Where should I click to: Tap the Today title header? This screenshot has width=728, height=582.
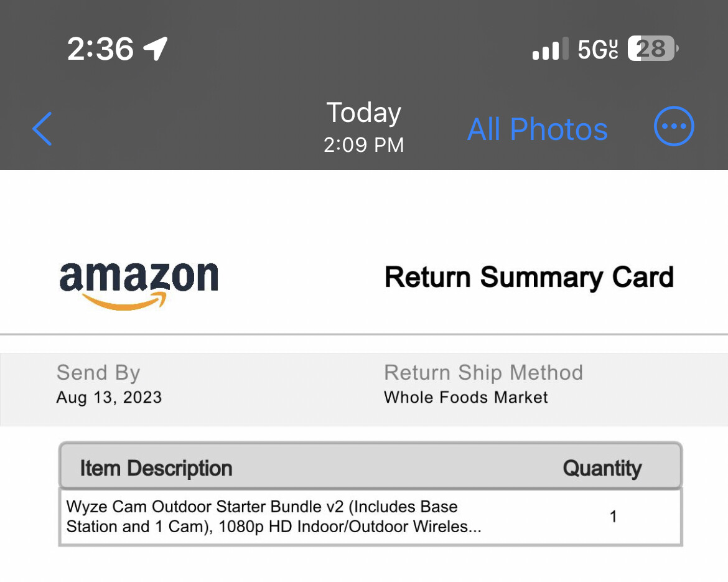point(364,113)
